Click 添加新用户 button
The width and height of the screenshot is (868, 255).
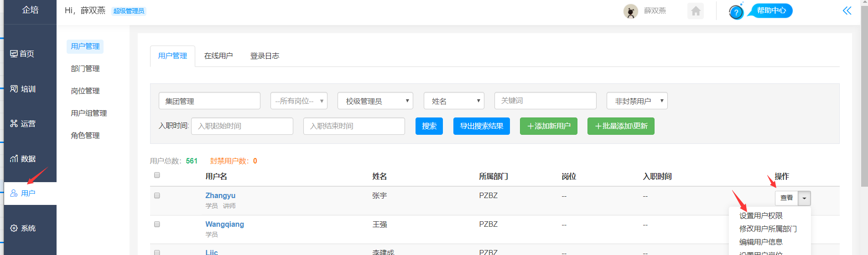549,126
